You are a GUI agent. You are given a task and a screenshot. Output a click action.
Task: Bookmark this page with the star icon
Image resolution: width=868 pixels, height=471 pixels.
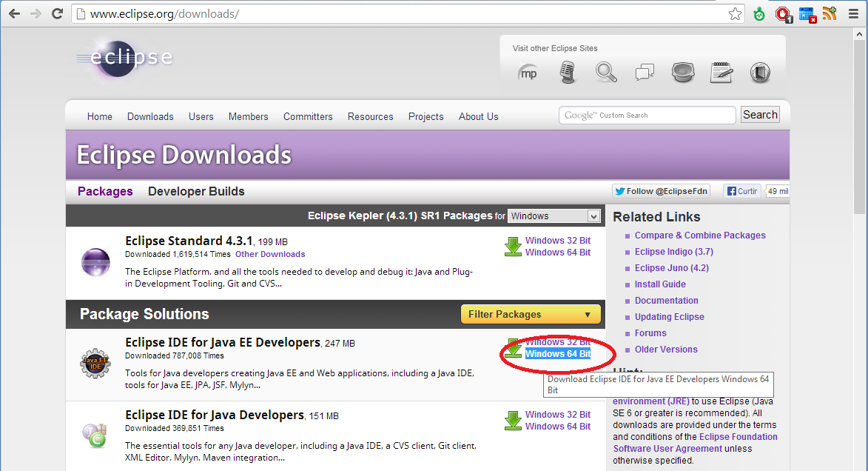tap(735, 14)
